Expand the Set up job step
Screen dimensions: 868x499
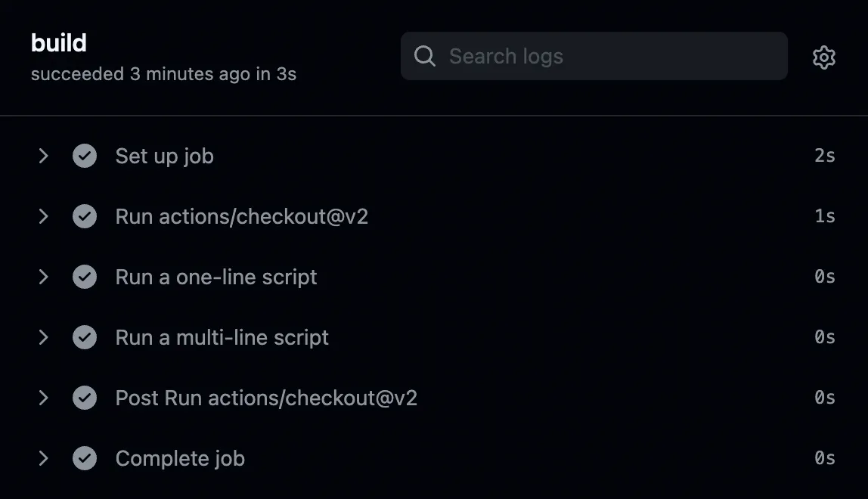click(x=43, y=156)
